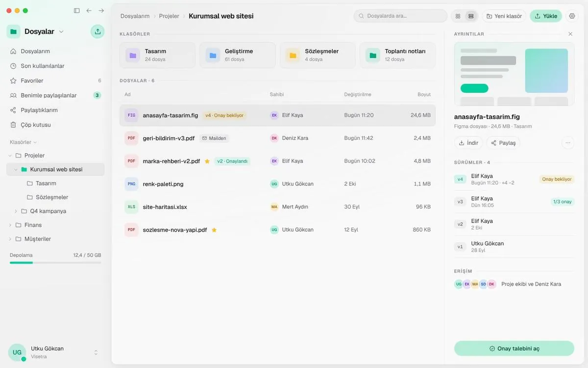The width and height of the screenshot is (588, 368).
Task: Click the PNG icon for renk-paleti.png
Action: (x=131, y=184)
